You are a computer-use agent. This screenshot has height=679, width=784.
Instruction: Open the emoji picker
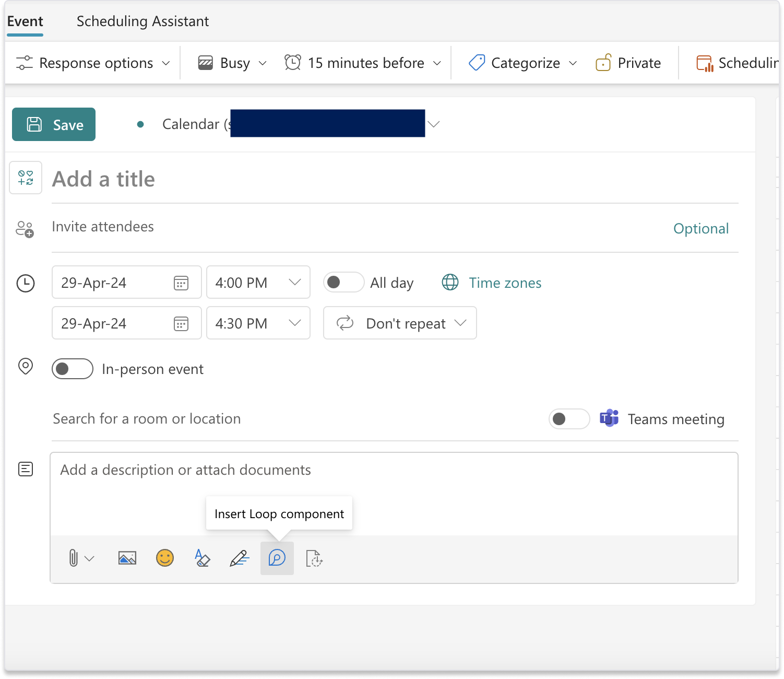click(164, 558)
